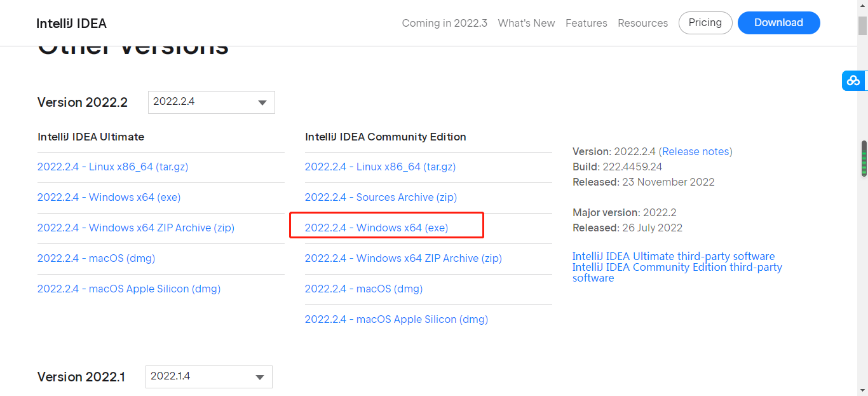This screenshot has width=868, height=396.
Task: Download Ultimate 2022.2.4 Windows x64 ZIP Archive
Action: click(136, 228)
